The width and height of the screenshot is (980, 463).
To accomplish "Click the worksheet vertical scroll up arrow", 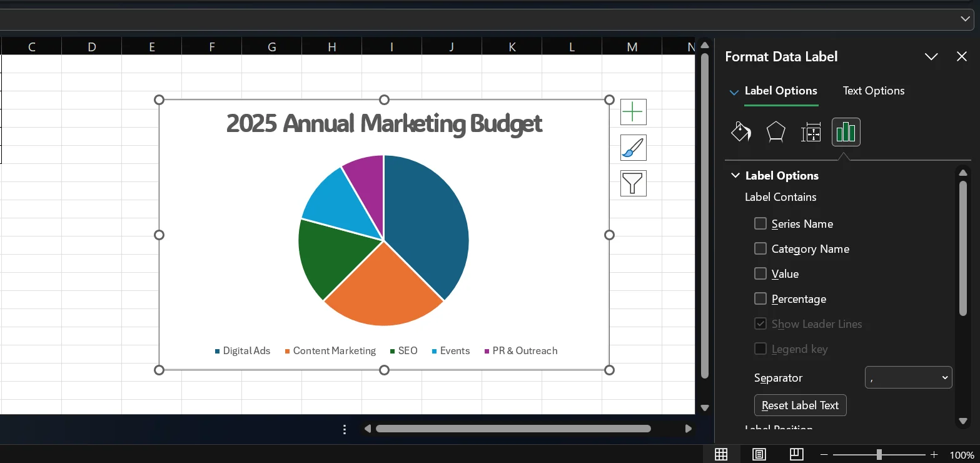I will pyautogui.click(x=705, y=45).
